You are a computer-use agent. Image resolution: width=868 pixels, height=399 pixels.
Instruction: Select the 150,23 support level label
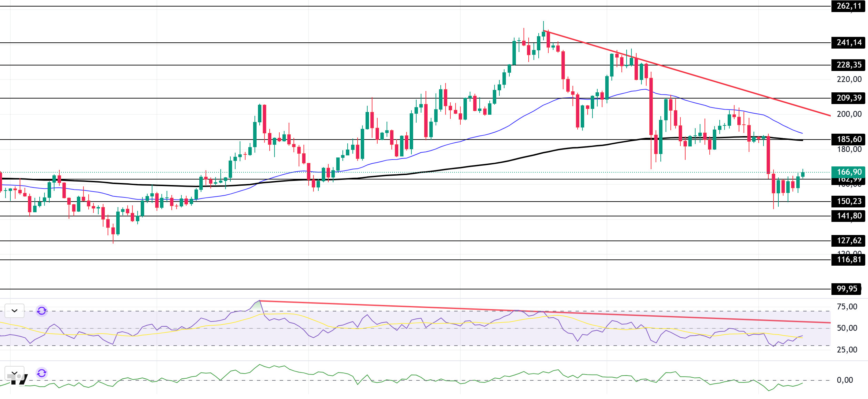[x=849, y=202]
